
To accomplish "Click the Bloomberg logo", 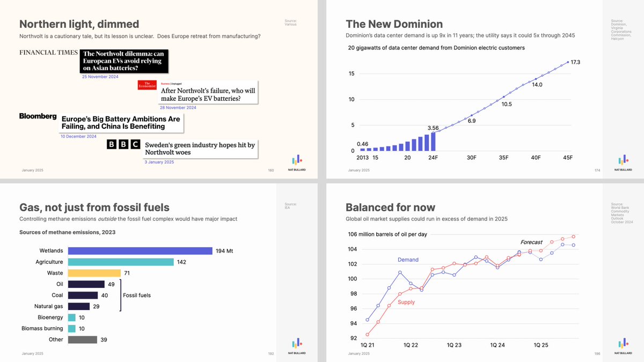I will 38,116.
